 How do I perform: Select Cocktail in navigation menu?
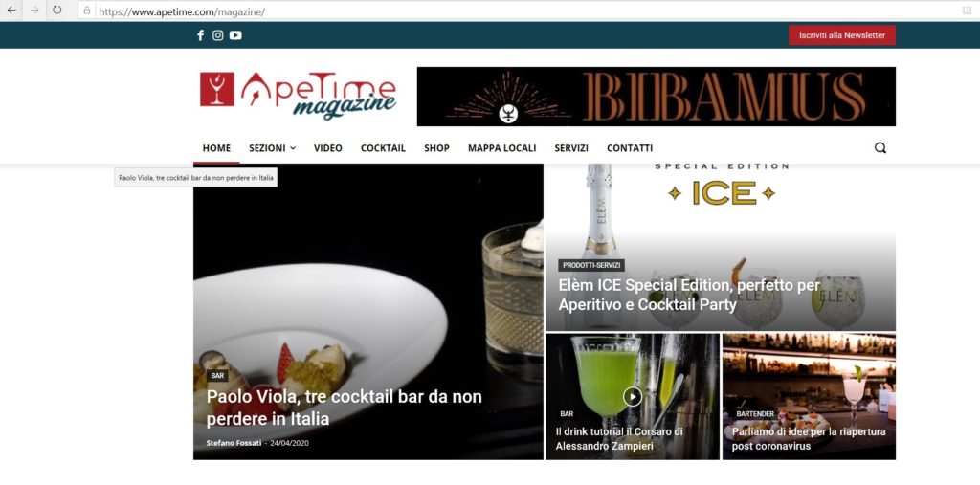point(383,148)
